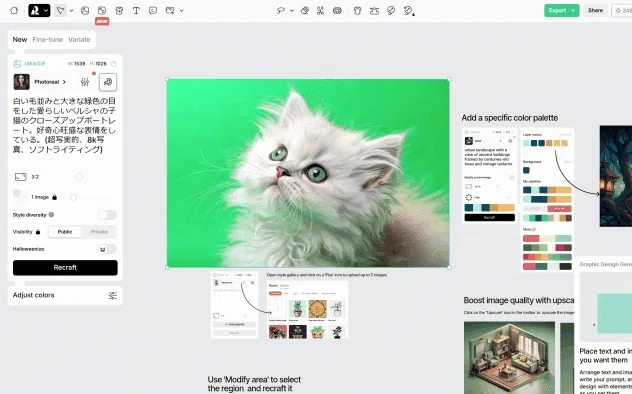Set visibility to Private

point(99,232)
